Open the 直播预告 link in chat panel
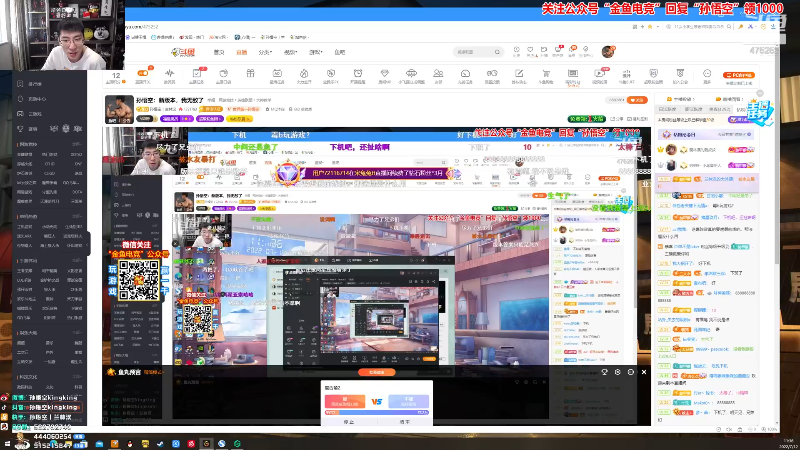This screenshot has width=800, height=450. (x=729, y=99)
